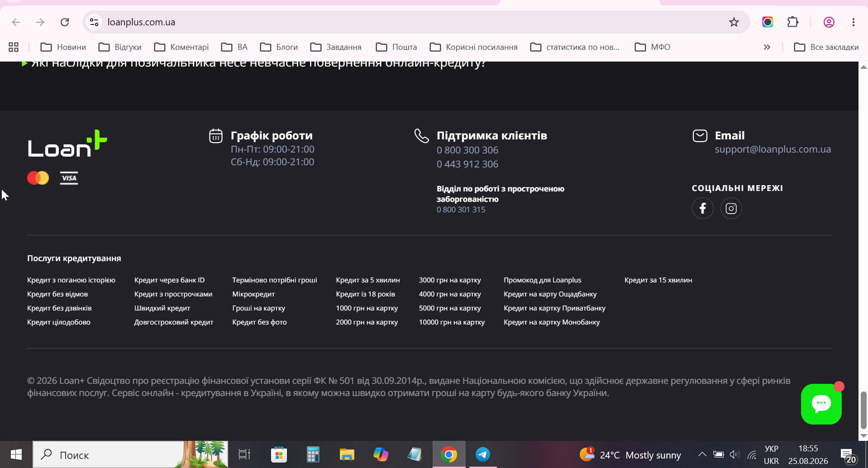Open the Chrome three-dot menu
Viewport: 868px width, 468px height.
click(853, 22)
